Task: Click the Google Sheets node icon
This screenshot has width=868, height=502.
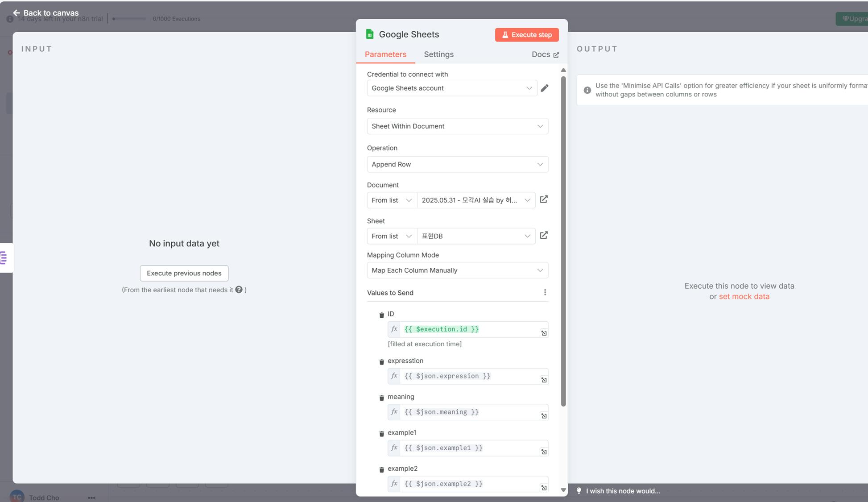Action: click(x=369, y=34)
